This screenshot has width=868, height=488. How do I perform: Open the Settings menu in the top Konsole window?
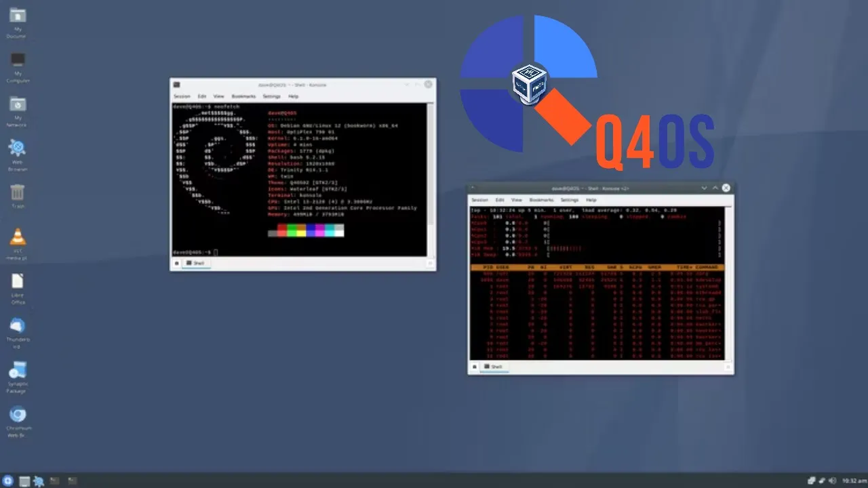click(x=570, y=200)
